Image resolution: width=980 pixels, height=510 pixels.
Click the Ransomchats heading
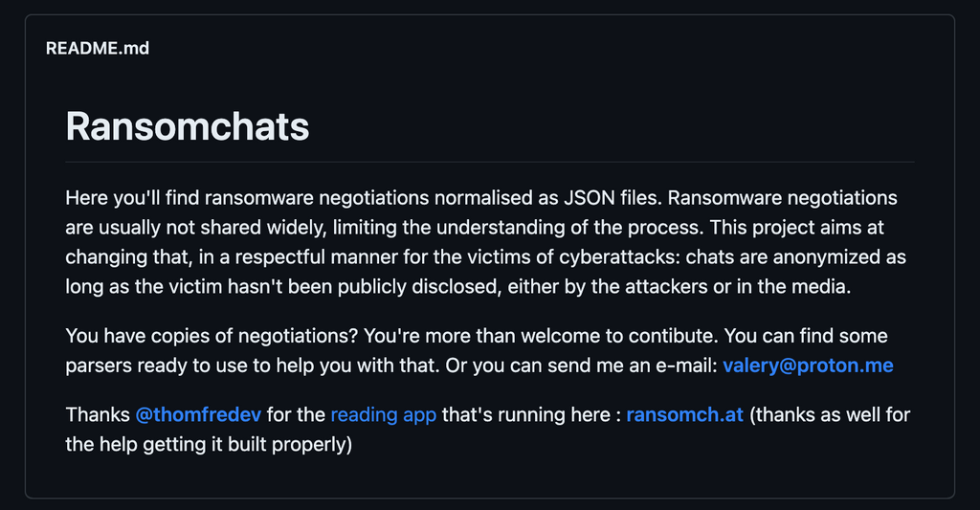[188, 126]
